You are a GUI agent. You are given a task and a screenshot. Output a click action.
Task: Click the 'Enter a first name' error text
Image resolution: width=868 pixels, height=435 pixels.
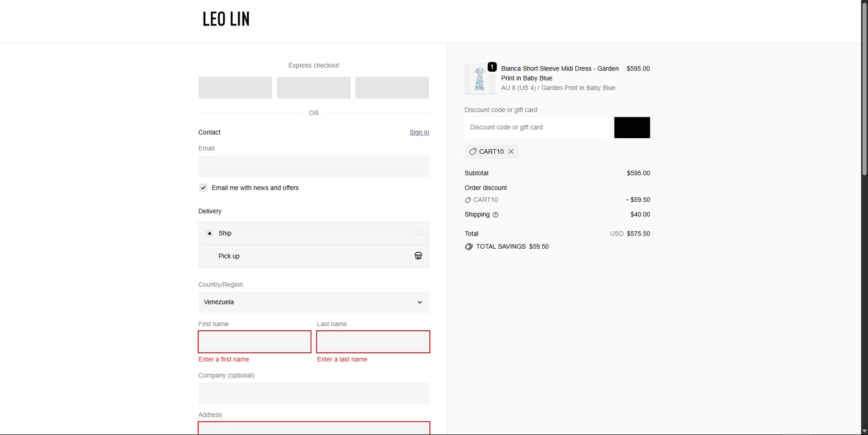coord(224,359)
